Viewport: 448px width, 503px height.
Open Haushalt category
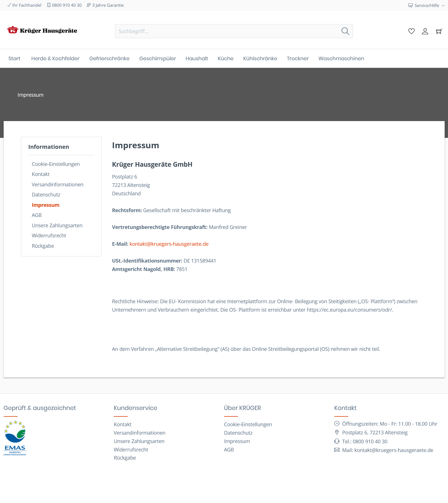tap(197, 59)
